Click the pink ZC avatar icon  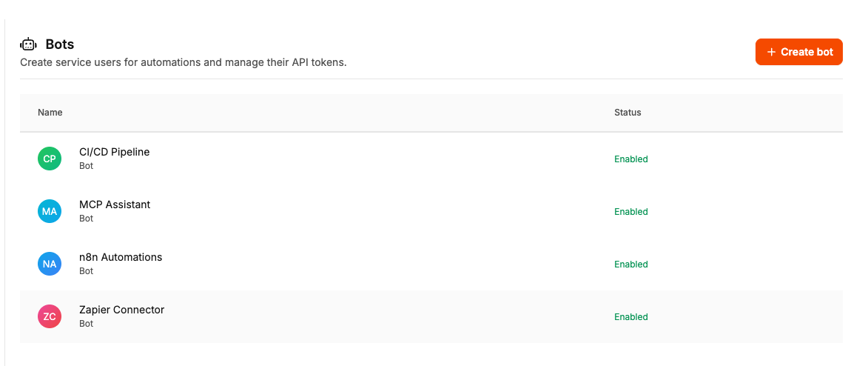click(50, 316)
